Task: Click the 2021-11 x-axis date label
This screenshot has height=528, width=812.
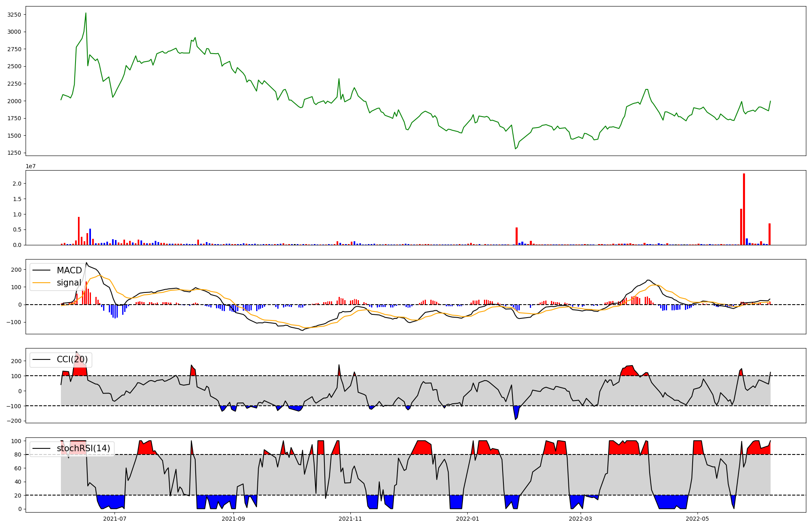Action: pos(350,519)
